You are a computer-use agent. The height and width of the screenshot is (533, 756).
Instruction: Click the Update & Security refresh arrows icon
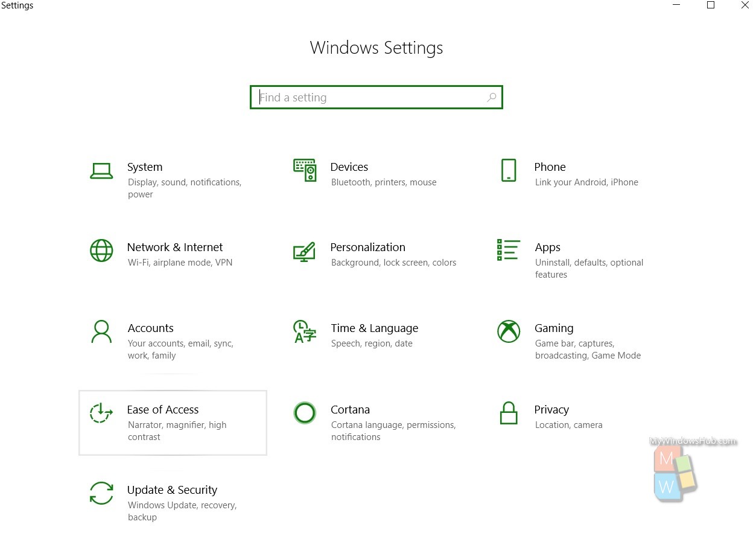[101, 493]
